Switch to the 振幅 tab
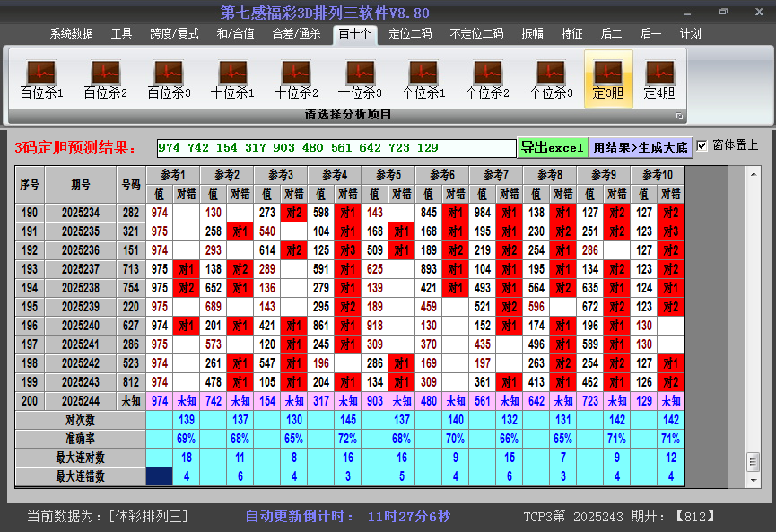 click(x=532, y=33)
